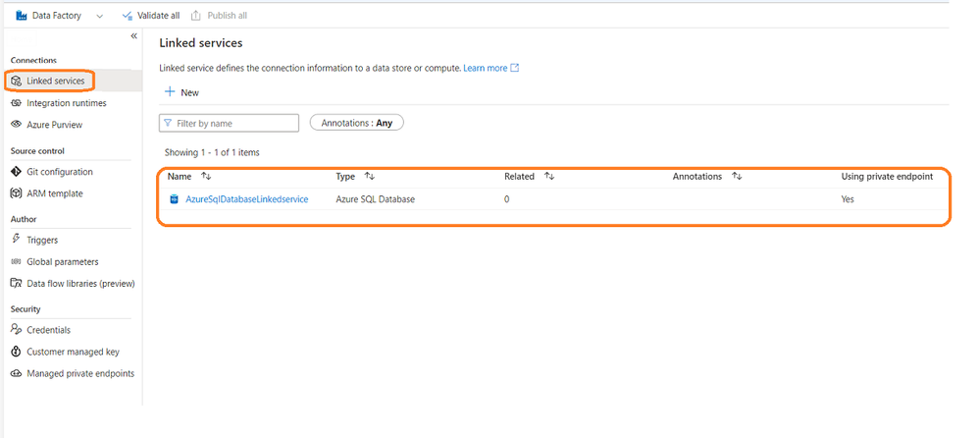Open Data flow libraries (preview)
This screenshot has height=438, width=980.
pyautogui.click(x=80, y=284)
